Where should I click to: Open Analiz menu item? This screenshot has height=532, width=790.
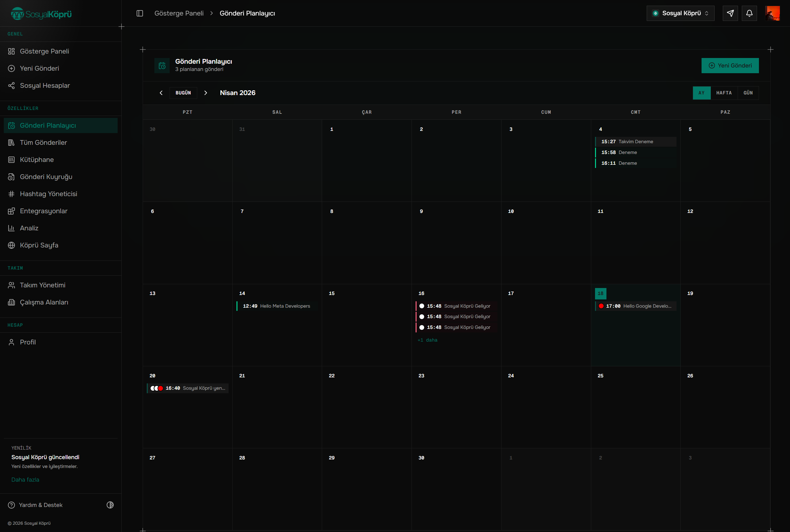point(61,228)
